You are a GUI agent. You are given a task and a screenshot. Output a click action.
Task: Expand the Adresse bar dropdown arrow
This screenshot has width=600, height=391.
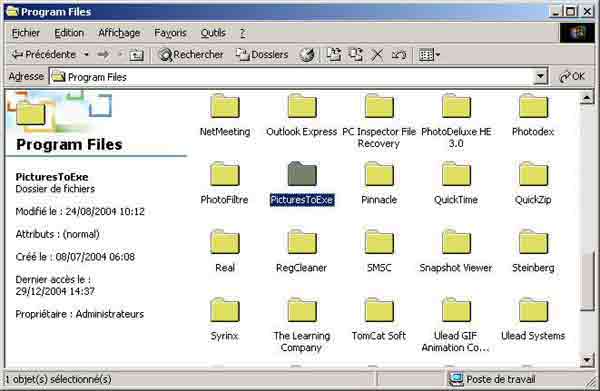540,77
